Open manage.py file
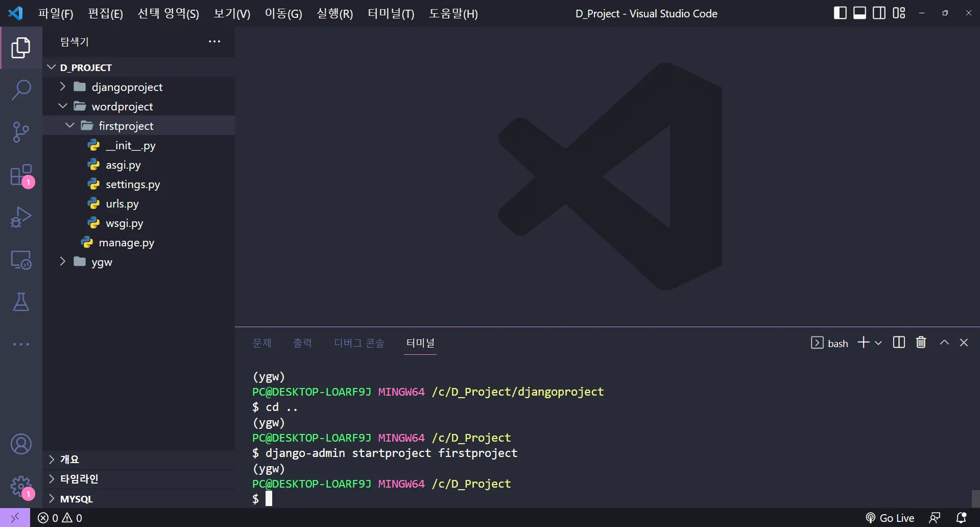The height and width of the screenshot is (527, 980). [138, 242]
